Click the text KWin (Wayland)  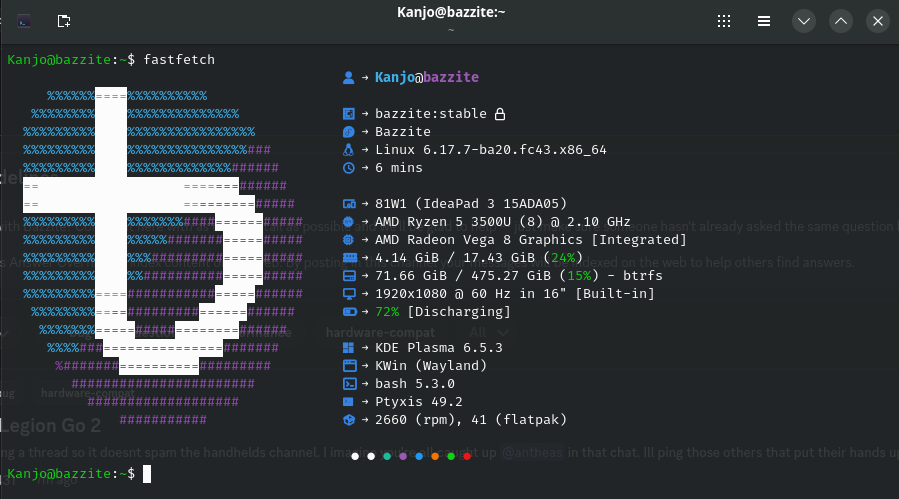[431, 365]
